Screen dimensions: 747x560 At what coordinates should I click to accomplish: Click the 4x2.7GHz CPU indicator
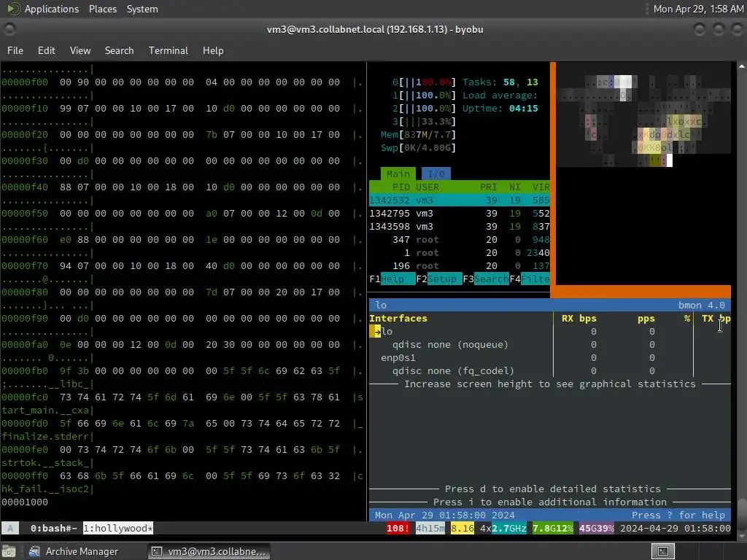[x=503, y=528]
